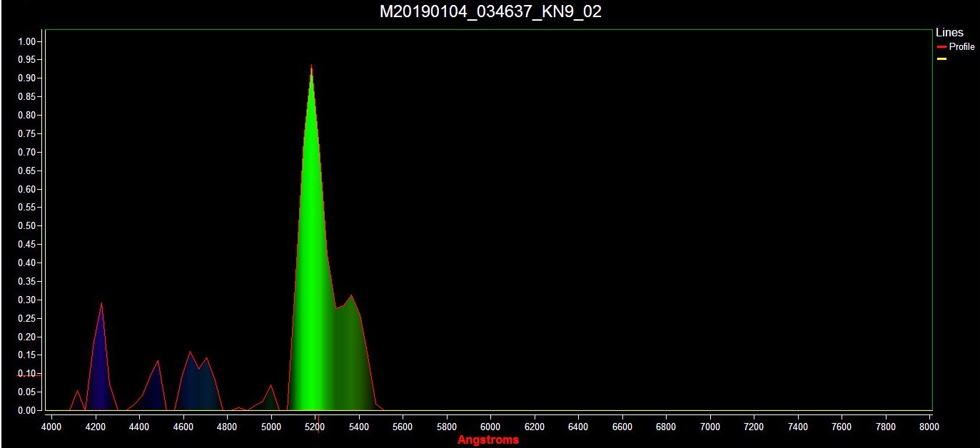Image resolution: width=980 pixels, height=448 pixels.
Task: Click the 0.00 y-axis tick label
Action: 26,411
